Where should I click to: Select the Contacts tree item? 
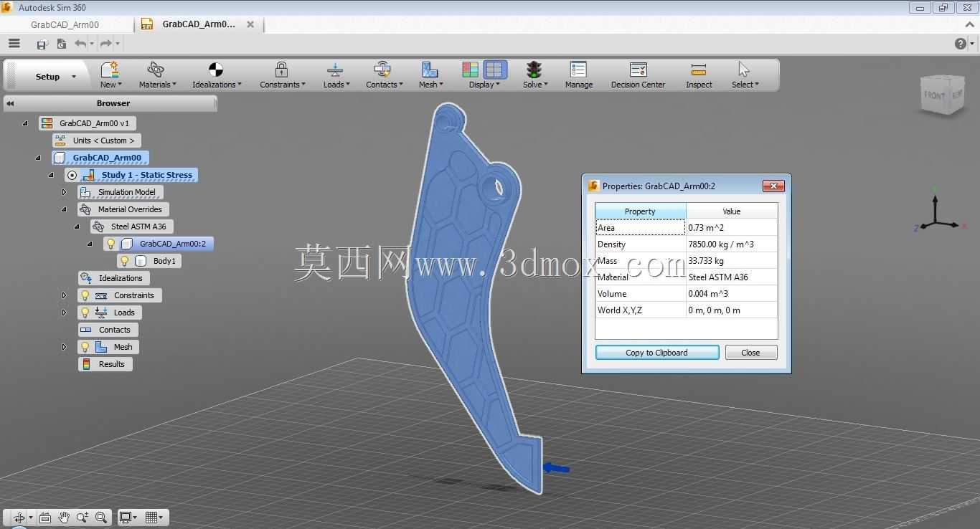click(x=108, y=330)
